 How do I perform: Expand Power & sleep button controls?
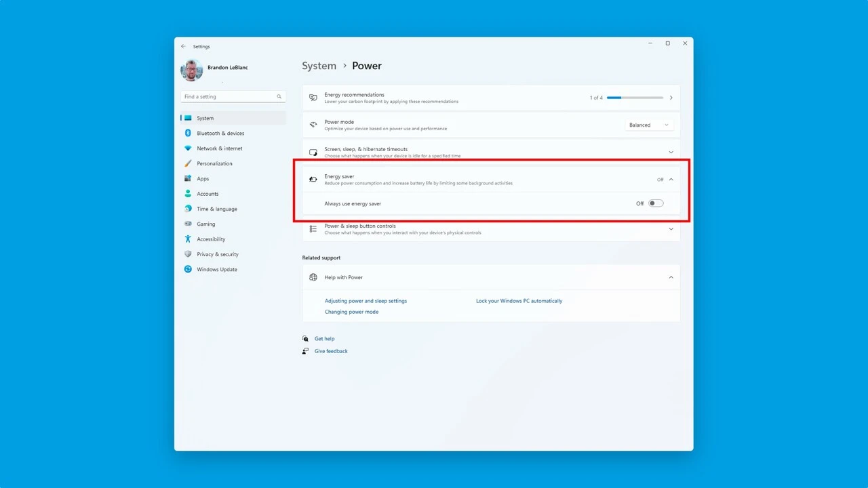671,229
